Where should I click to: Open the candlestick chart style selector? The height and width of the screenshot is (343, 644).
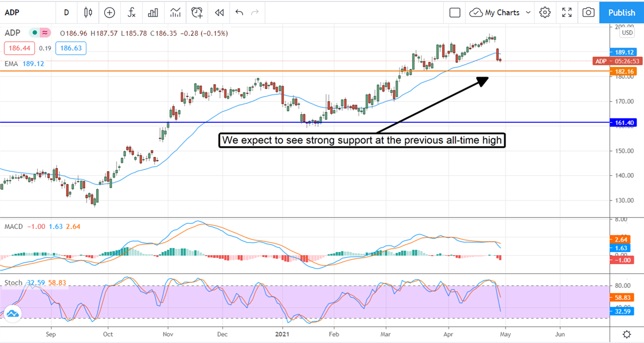coord(89,12)
